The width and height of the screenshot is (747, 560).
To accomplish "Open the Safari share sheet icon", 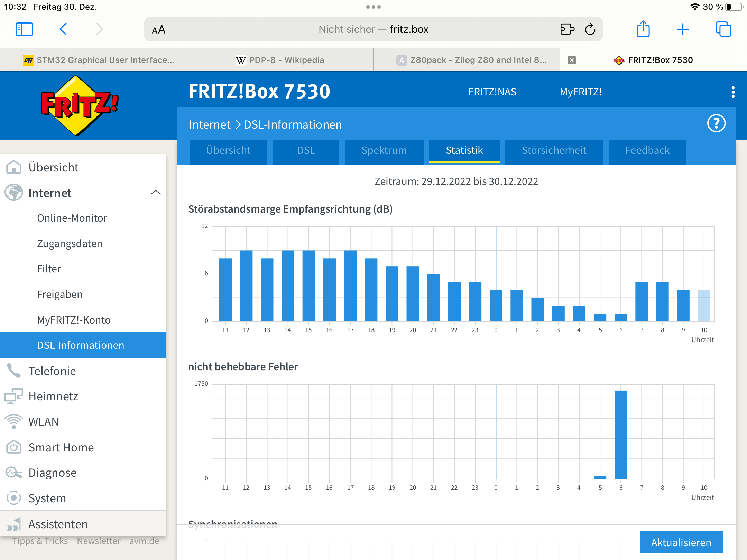I will pyautogui.click(x=643, y=29).
